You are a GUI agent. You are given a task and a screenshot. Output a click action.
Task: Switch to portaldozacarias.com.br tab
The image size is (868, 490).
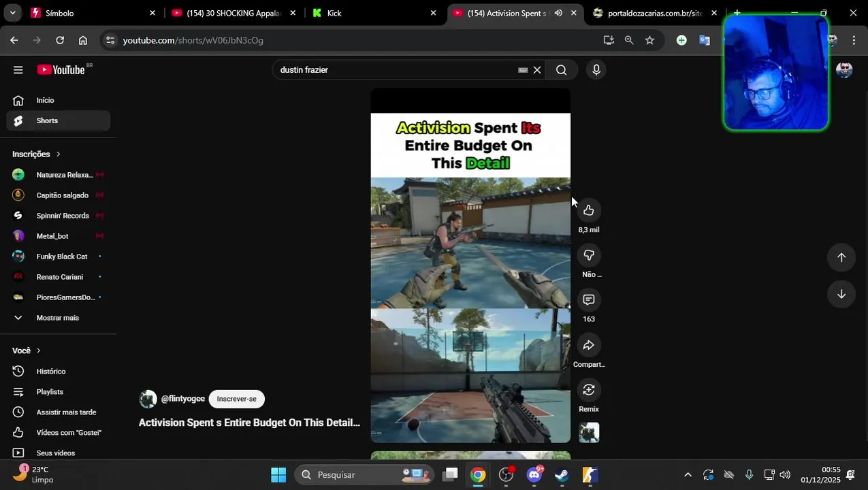(655, 13)
